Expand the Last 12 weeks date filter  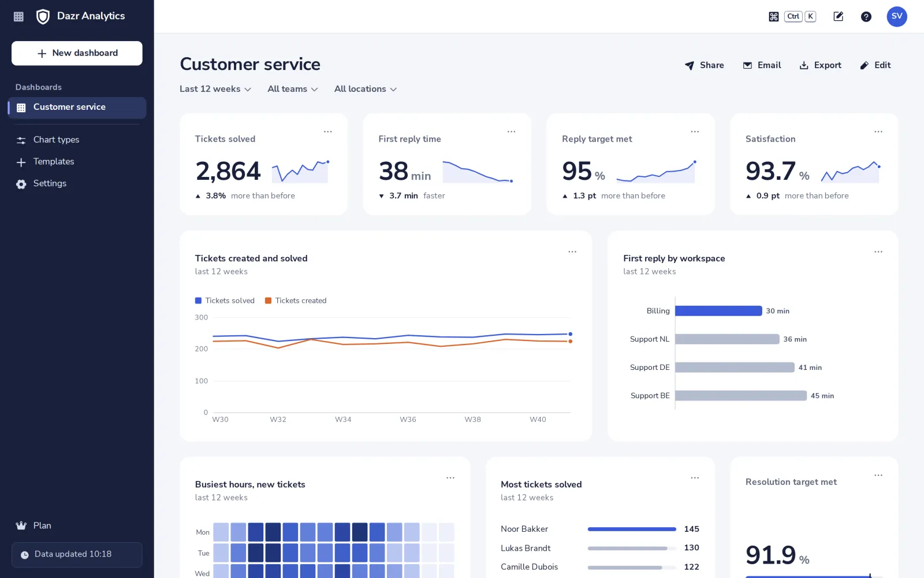(215, 89)
